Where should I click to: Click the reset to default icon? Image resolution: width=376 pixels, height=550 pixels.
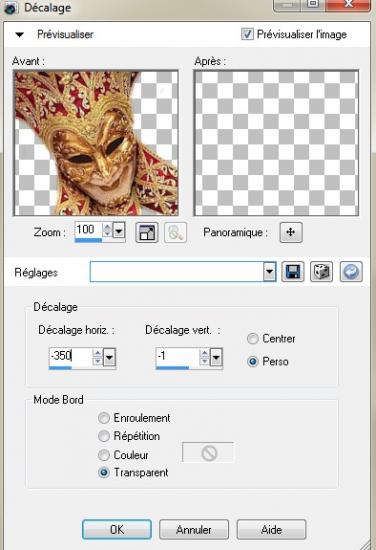(x=351, y=272)
